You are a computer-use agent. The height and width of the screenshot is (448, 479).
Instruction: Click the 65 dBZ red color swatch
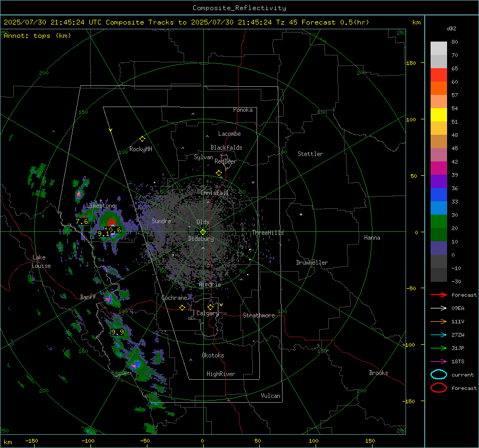[x=439, y=75]
